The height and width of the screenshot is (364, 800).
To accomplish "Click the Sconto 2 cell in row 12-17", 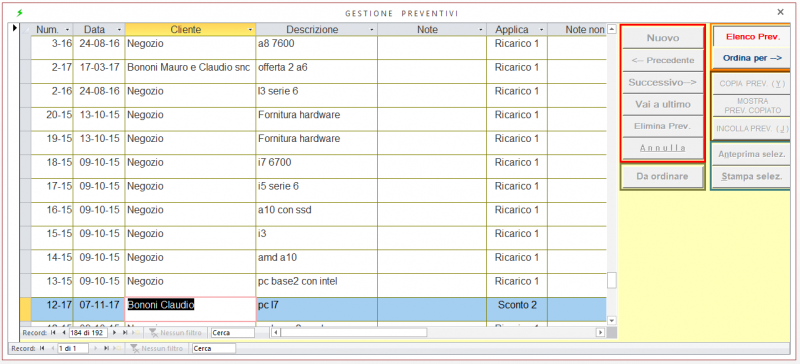I will 517,309.
